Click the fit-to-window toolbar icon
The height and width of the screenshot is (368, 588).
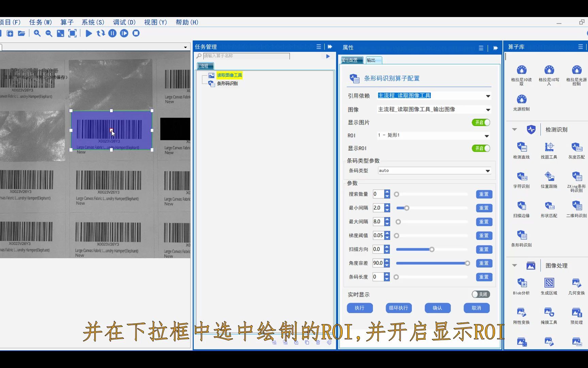(61, 33)
